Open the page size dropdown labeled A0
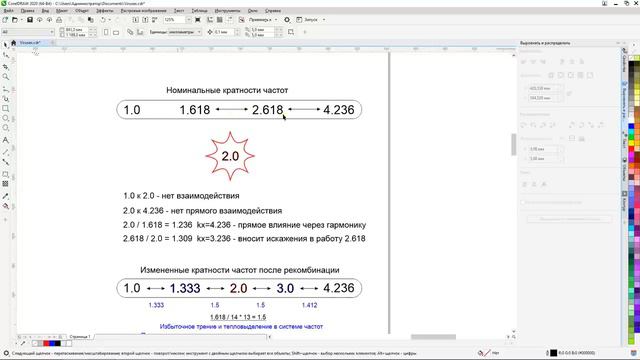This screenshot has width=640, height=360. [x=28, y=32]
